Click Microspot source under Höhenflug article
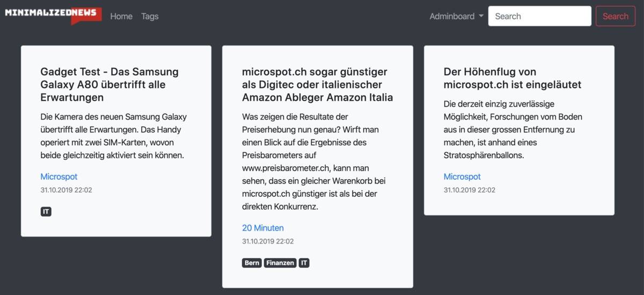The image size is (644, 295). 462,176
